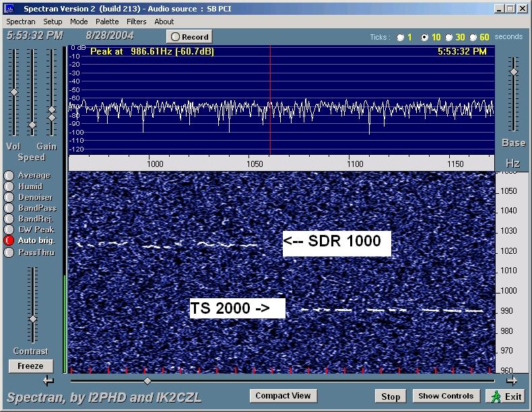Click the Freeze button
The height and width of the screenshot is (412, 532).
click(x=30, y=366)
